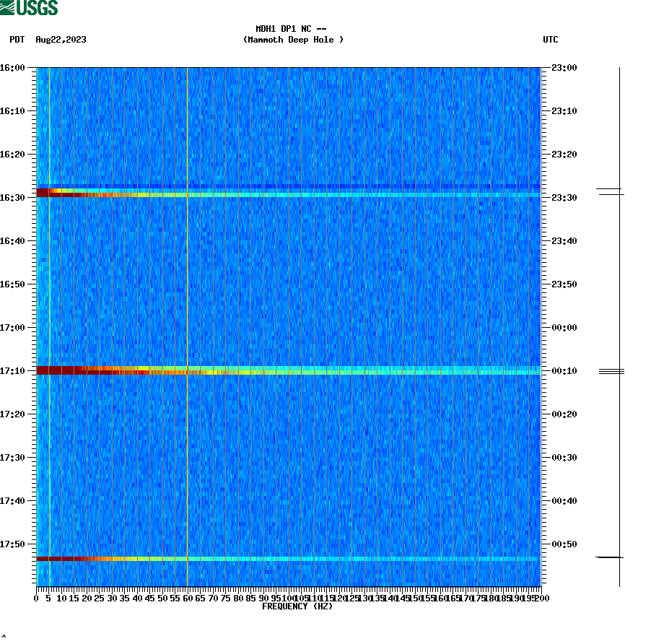Click the Aug22,2023 date text

60,40
